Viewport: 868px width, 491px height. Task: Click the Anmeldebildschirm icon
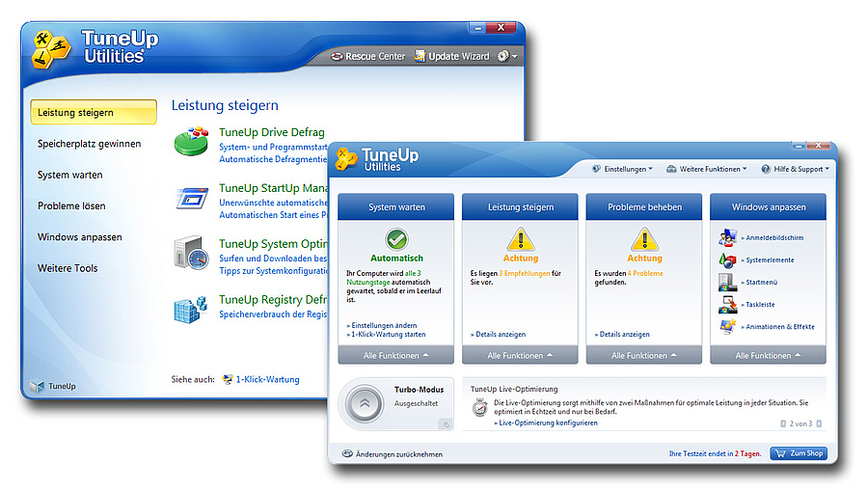(728, 237)
